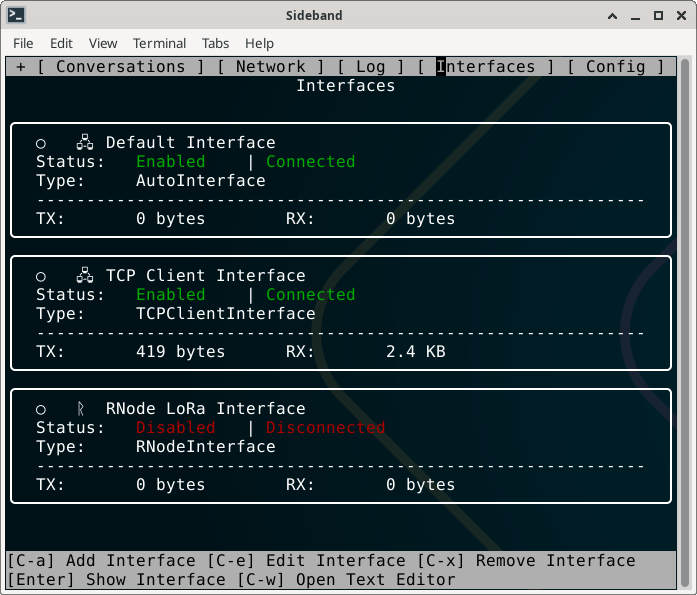Switch to the Network tab
Viewport: 697px width, 595px height.
pos(270,67)
